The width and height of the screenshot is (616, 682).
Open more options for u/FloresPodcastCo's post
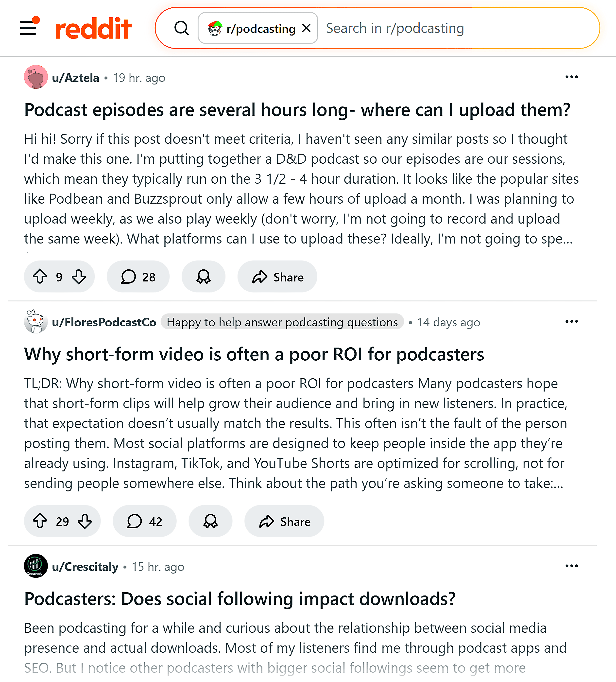(x=572, y=321)
